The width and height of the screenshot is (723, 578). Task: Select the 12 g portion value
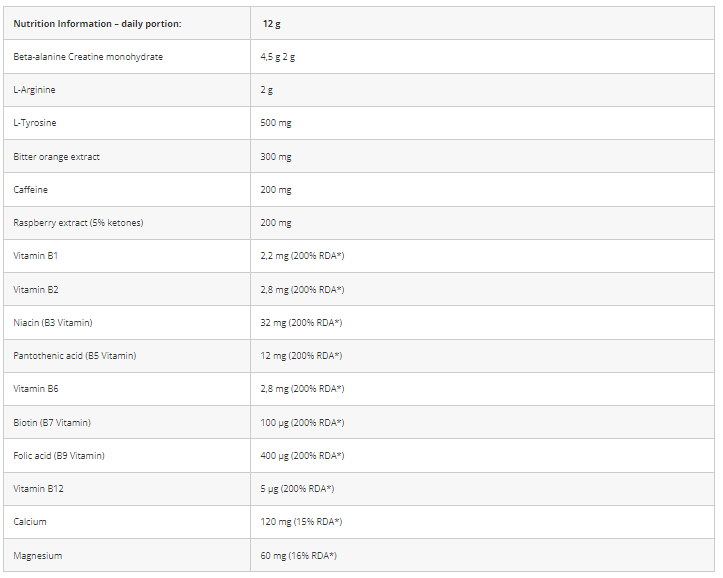272,24
